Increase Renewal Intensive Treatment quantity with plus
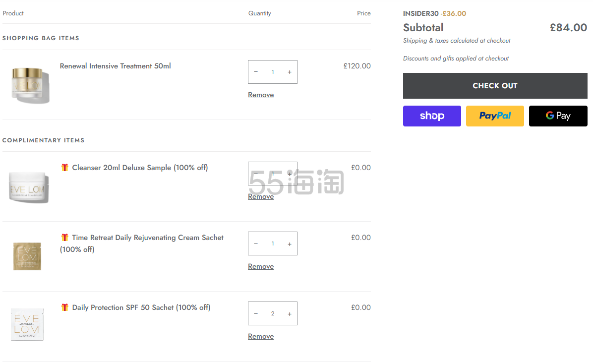The image size is (593, 364). [290, 72]
